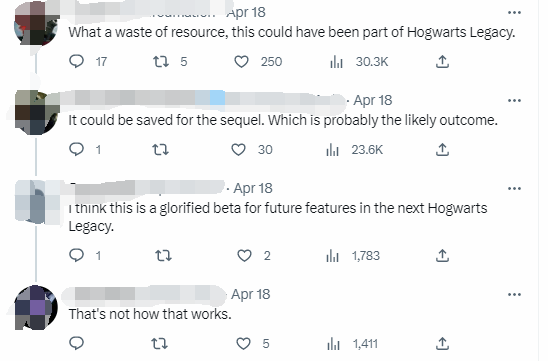Open more menu on sequel tweet
The width and height of the screenshot is (548, 361).
pos(514,101)
